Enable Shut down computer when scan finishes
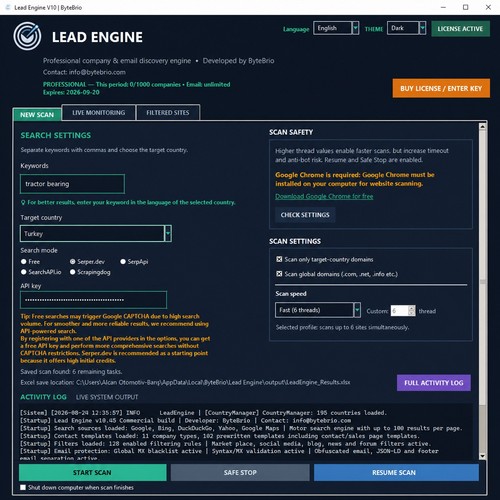500x500 pixels. pyautogui.click(x=23, y=487)
